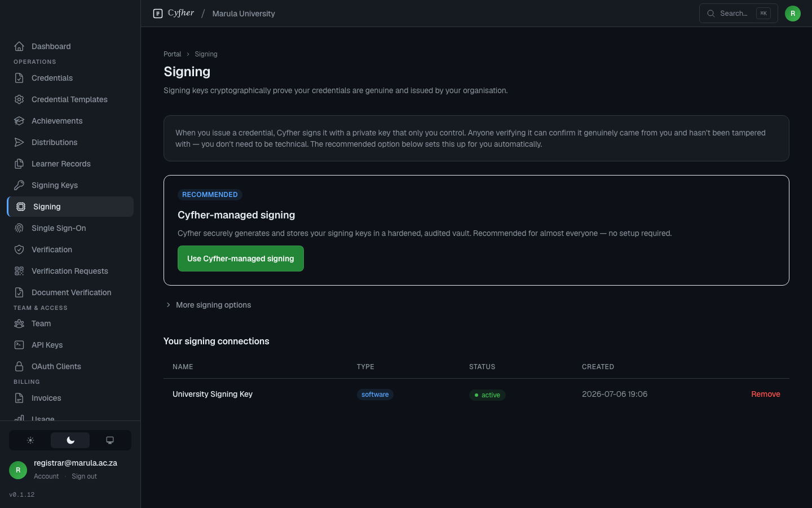Click the Credentials file icon in sidebar
This screenshot has width=812, height=508.
[x=19, y=78]
